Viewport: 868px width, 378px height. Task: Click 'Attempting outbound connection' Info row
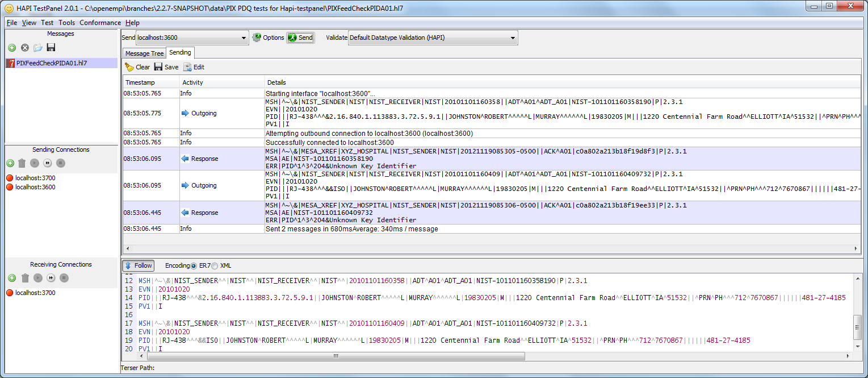(492, 134)
